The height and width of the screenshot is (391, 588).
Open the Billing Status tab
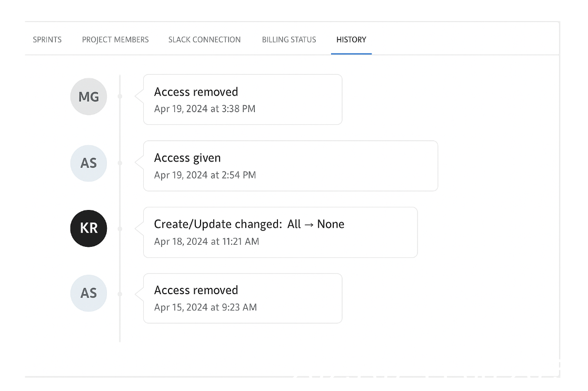(289, 39)
